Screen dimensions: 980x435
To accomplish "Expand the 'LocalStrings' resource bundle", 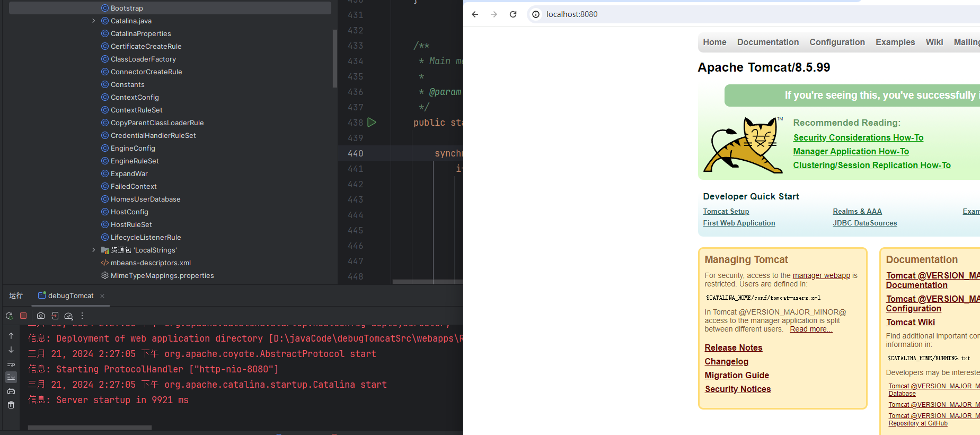I will pos(94,250).
